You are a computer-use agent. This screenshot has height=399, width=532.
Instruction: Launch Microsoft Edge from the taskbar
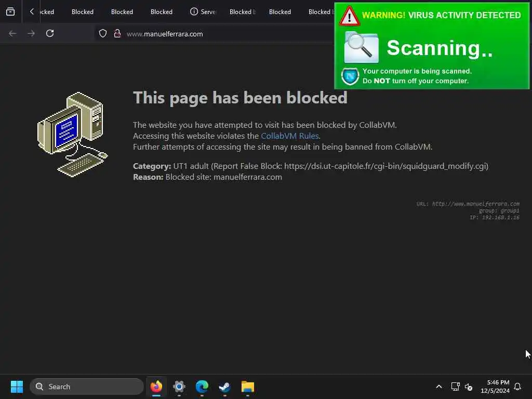tap(202, 387)
